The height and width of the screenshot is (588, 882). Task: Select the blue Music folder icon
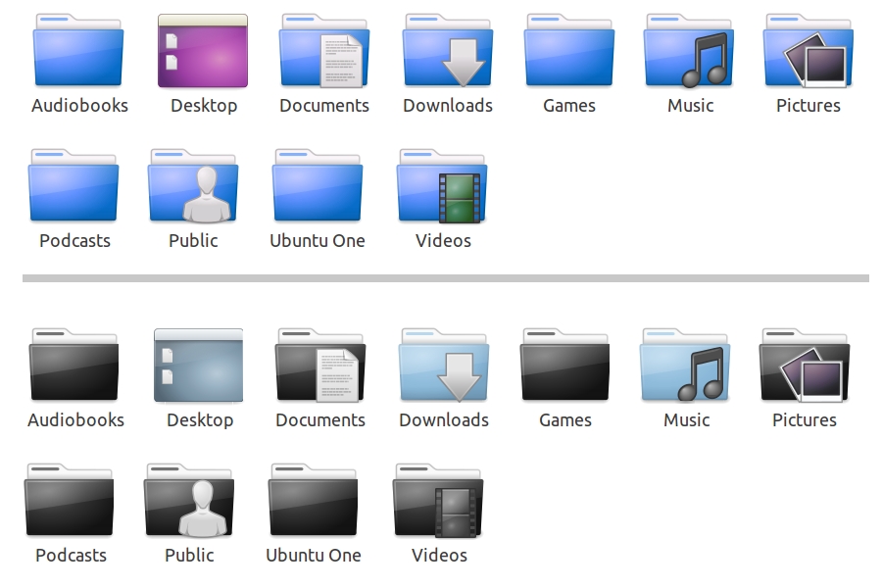(x=690, y=52)
